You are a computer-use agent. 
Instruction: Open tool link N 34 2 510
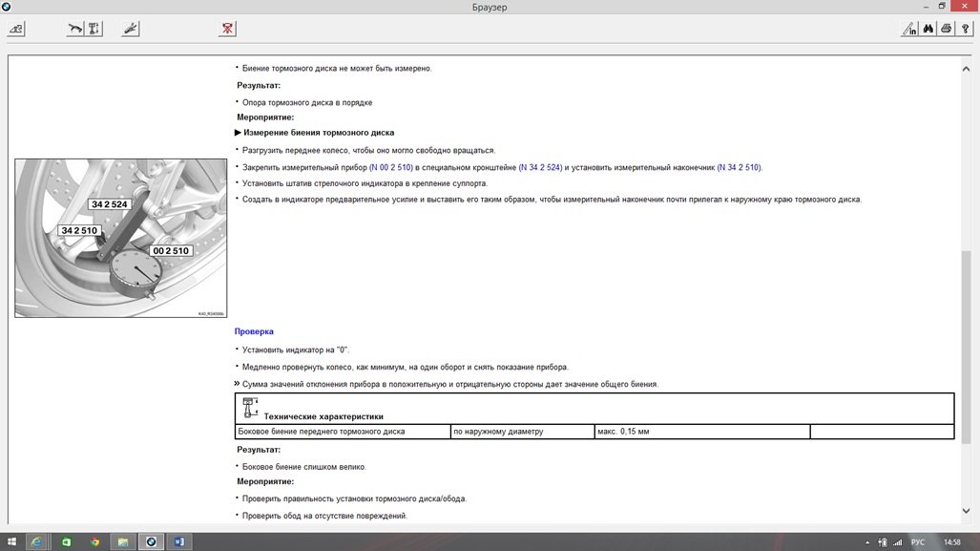pyautogui.click(x=739, y=167)
